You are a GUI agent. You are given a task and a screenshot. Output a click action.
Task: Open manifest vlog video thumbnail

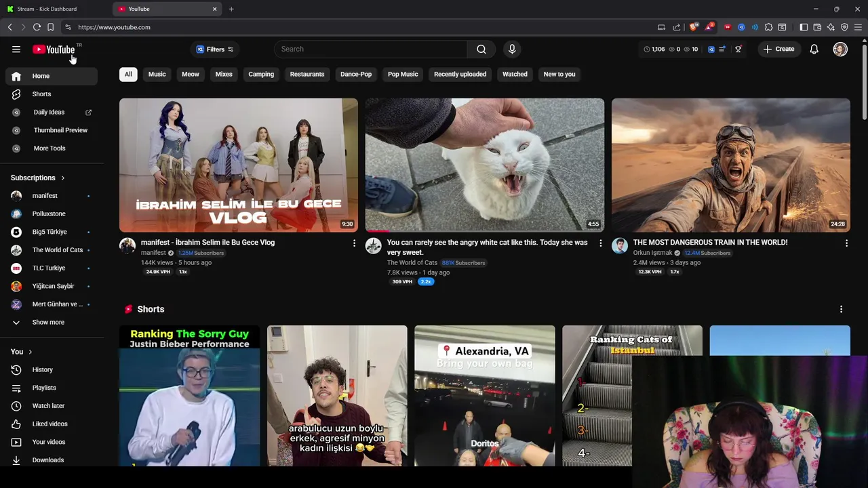pyautogui.click(x=239, y=165)
